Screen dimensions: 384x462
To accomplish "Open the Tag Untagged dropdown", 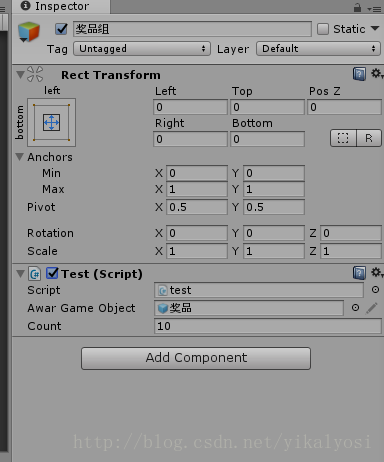I will click(x=142, y=49).
